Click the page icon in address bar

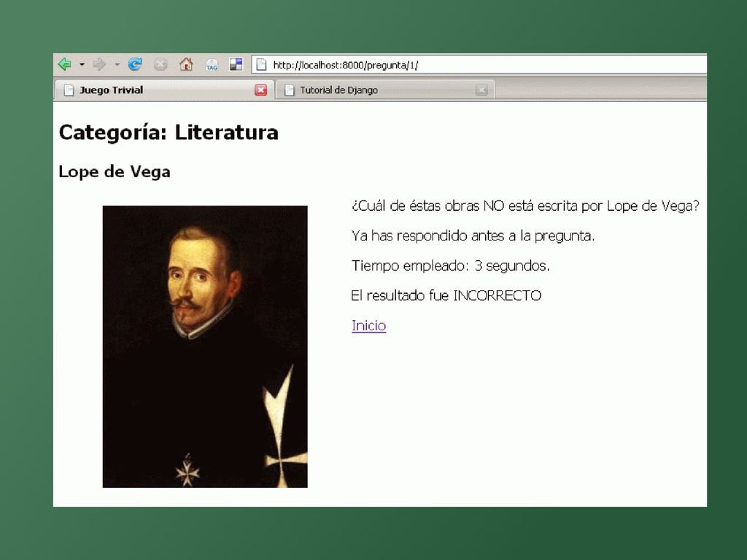[x=261, y=65]
